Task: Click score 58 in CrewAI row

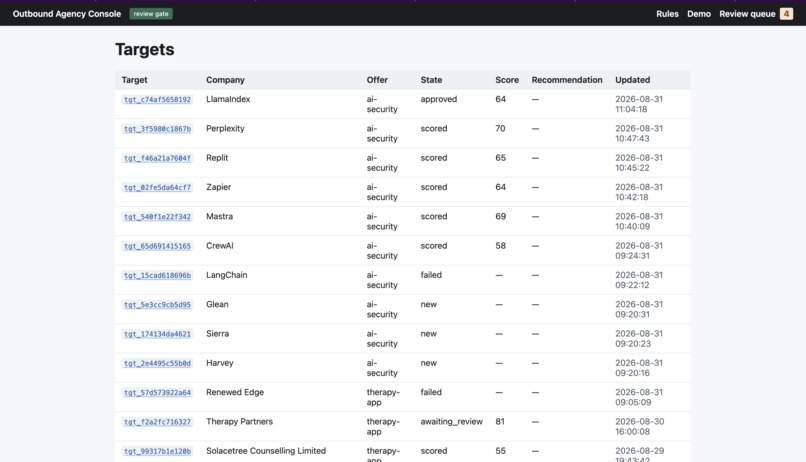Action: pos(500,246)
